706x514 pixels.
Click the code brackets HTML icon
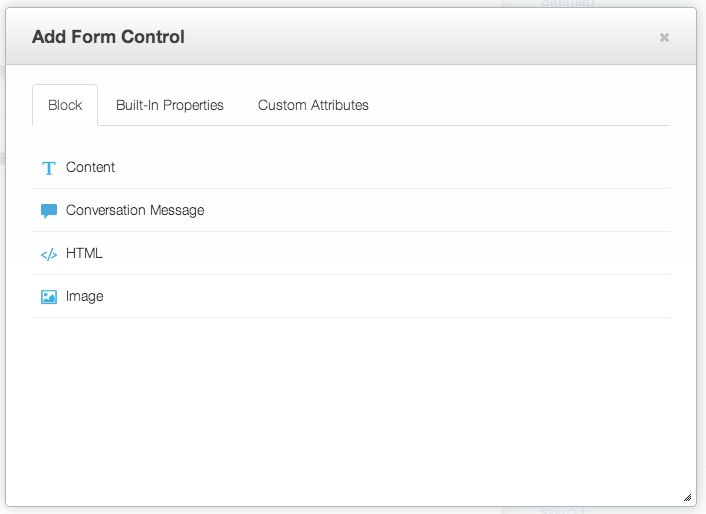pyautogui.click(x=48, y=254)
